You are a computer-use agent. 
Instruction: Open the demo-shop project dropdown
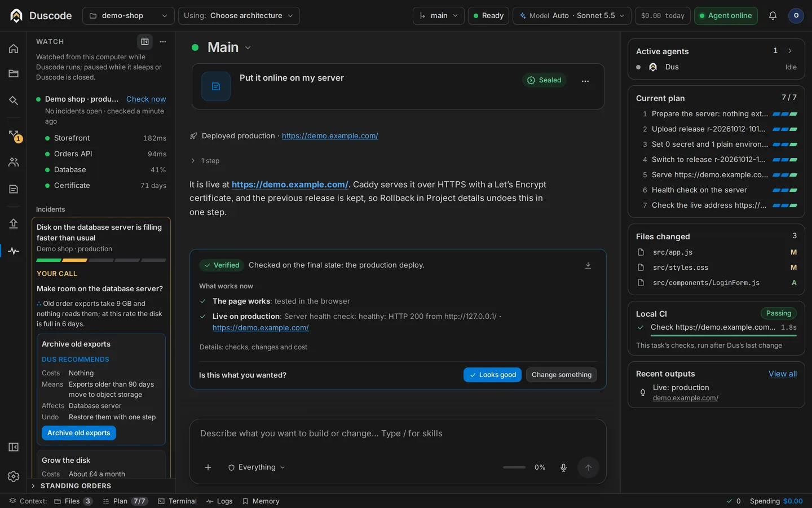point(128,16)
